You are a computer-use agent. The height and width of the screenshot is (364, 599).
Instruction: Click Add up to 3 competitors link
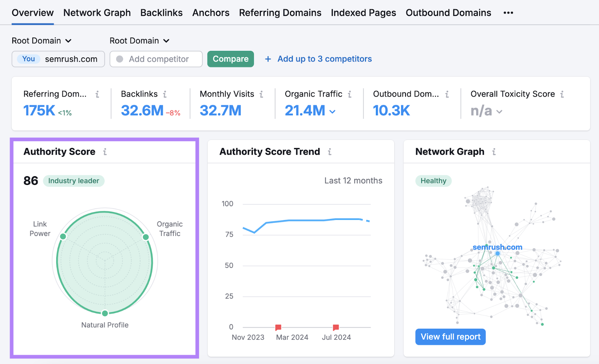pos(324,59)
